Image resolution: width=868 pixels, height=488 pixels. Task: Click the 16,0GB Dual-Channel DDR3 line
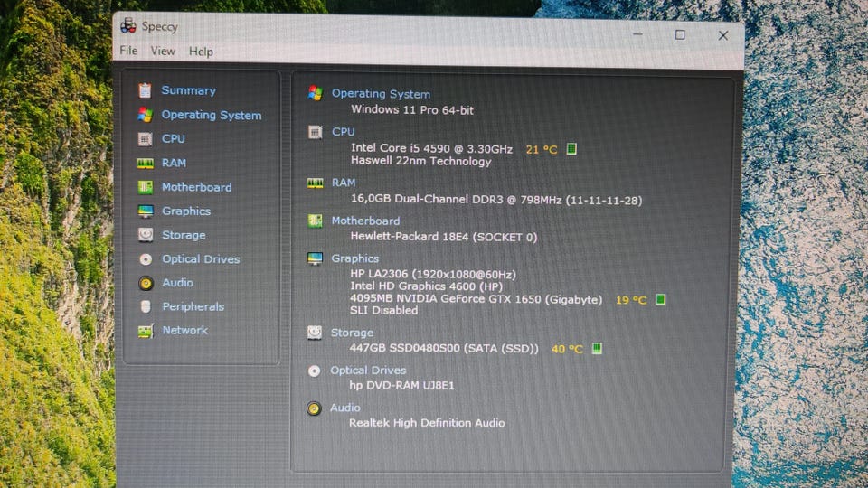pyautogui.click(x=496, y=199)
